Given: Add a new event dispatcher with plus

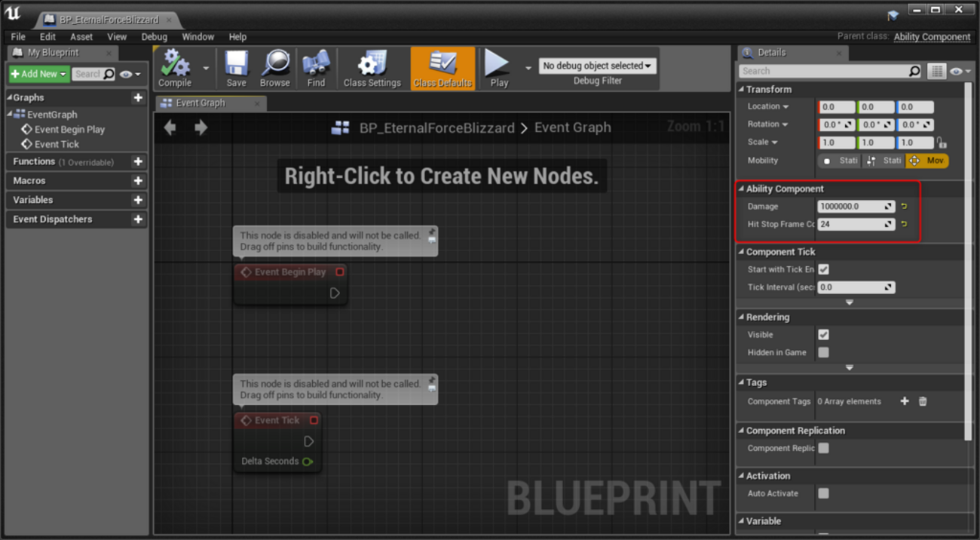Looking at the screenshot, I should pyautogui.click(x=138, y=219).
